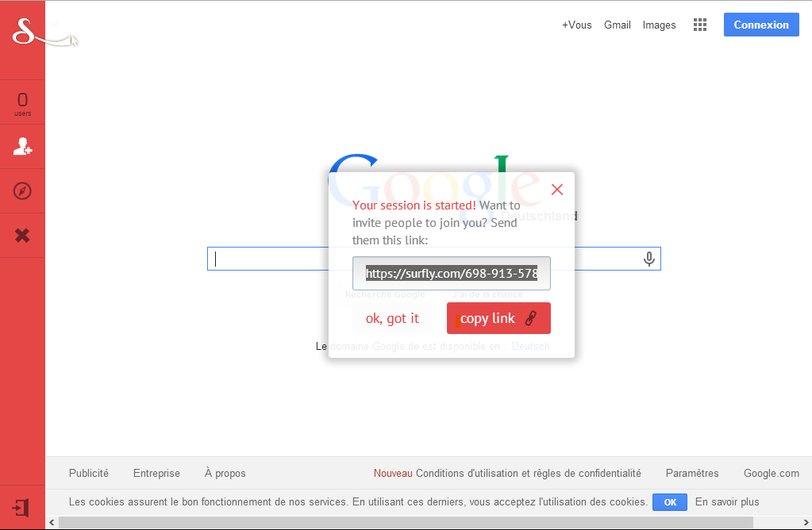Open the À propos footer link
Screen dimensions: 812x530
[x=225, y=473]
